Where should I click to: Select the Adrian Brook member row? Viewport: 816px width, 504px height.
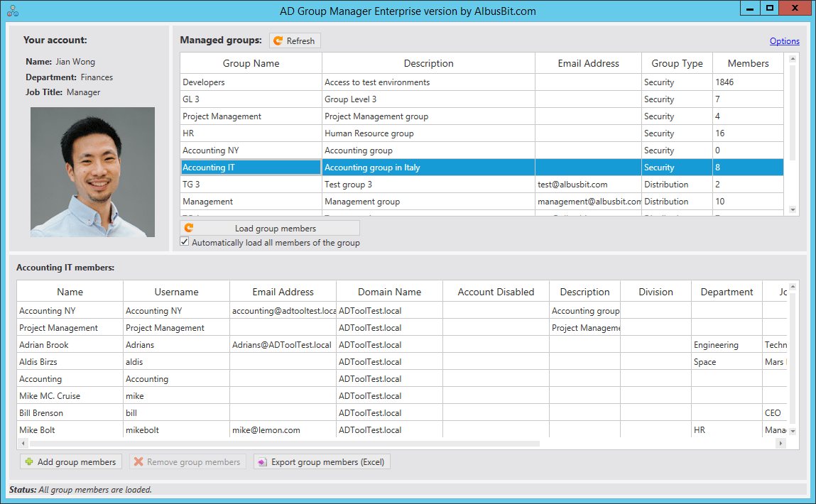(70, 344)
